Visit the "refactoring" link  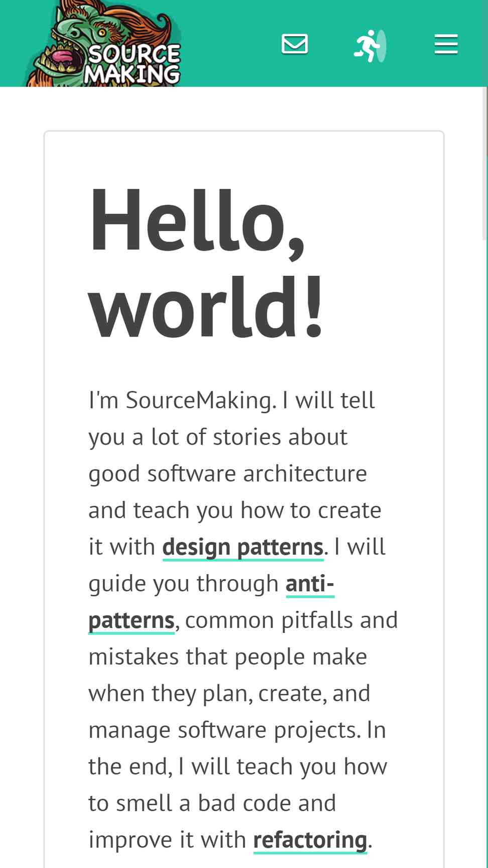[x=310, y=840]
